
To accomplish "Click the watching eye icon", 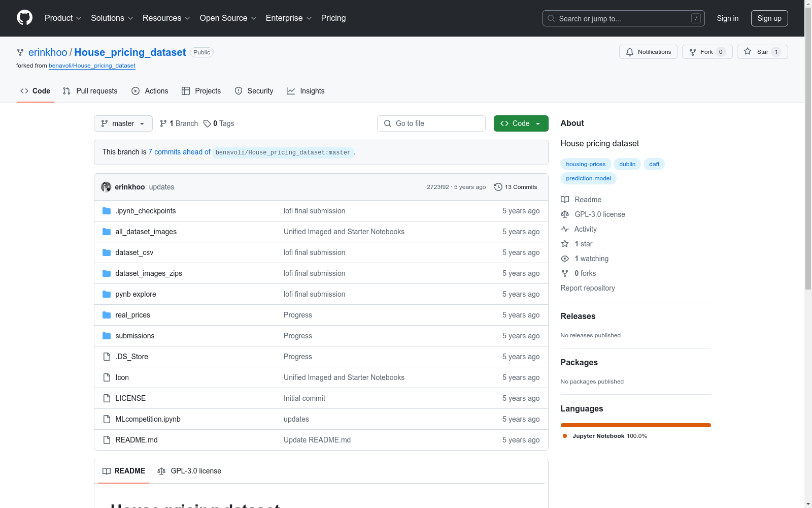I will pyautogui.click(x=565, y=259).
